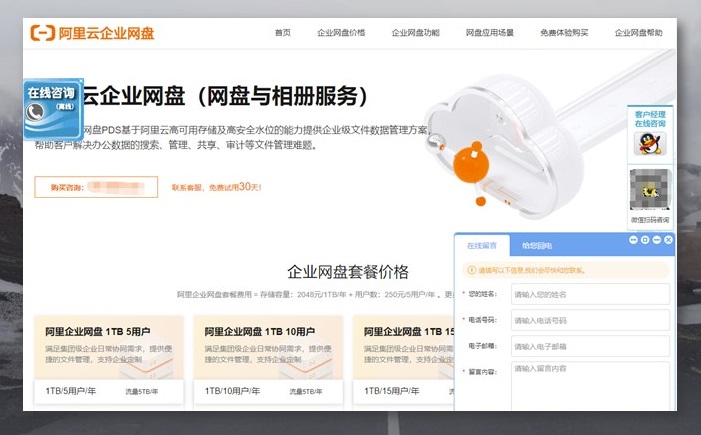The image size is (701, 435).
Task: Open the 企业网盘价格 menu item
Action: point(341,33)
